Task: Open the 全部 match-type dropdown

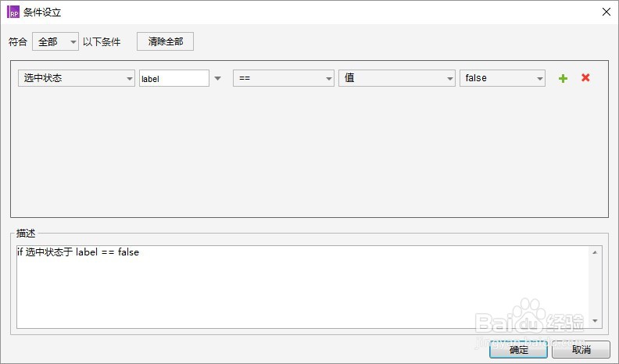Action: 55,41
